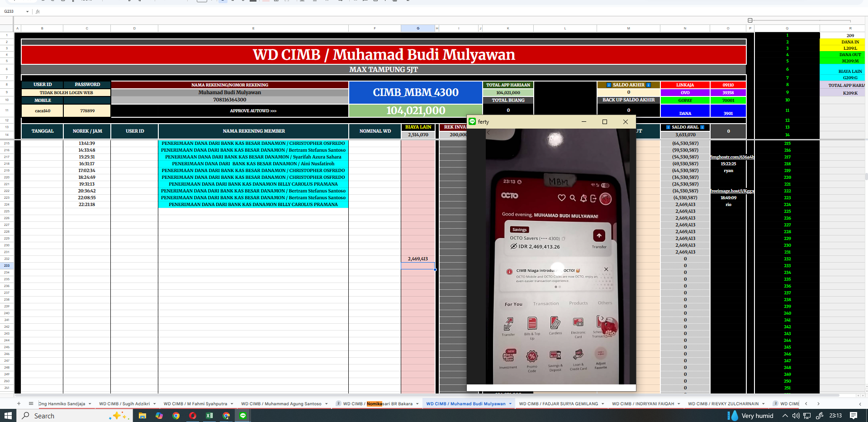The image size is (868, 422).
Task: Click the formula bar input
Action: click(452, 11)
